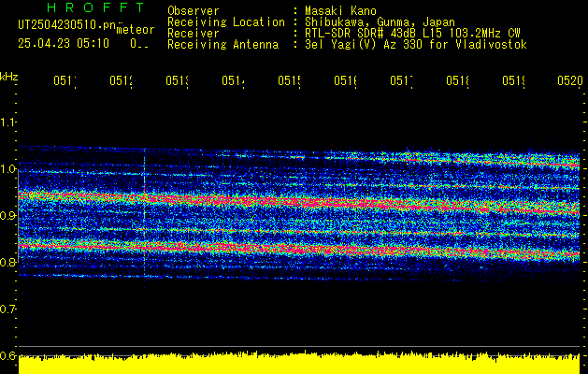Click the 0518 time marker
This screenshot has height=374, width=588.
(x=458, y=80)
